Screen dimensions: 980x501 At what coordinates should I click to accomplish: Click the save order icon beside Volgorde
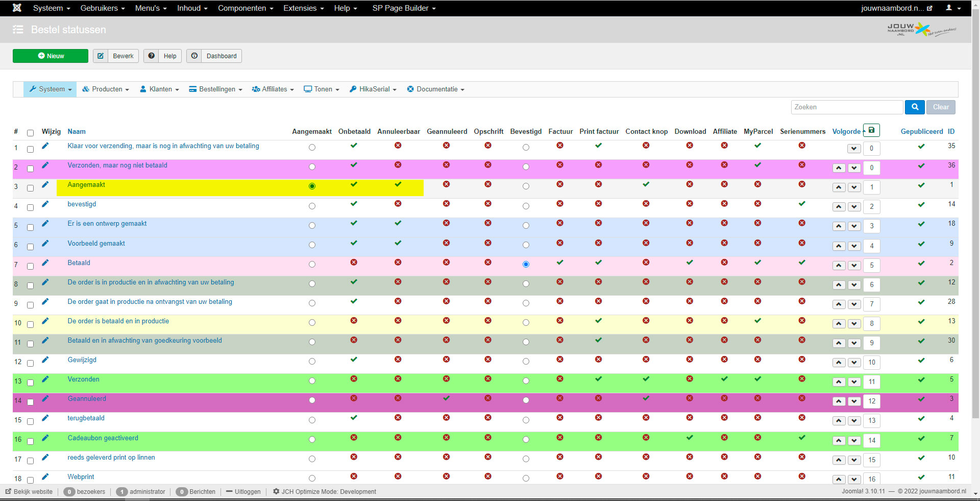point(871,130)
